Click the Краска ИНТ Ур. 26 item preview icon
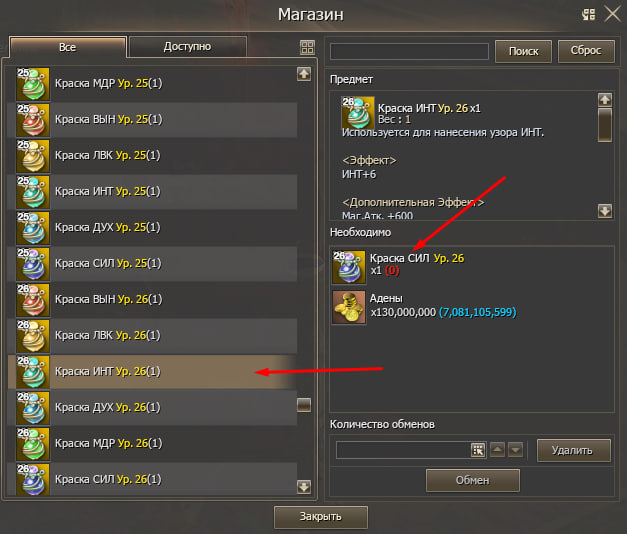 pos(358,113)
